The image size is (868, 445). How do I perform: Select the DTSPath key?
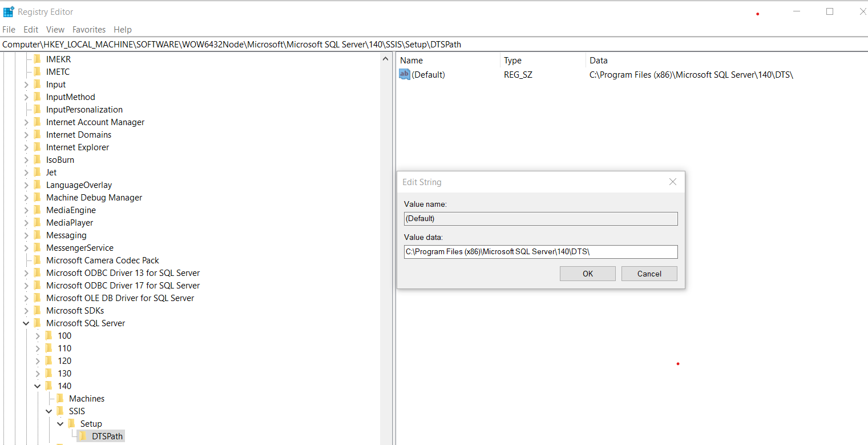click(x=107, y=436)
